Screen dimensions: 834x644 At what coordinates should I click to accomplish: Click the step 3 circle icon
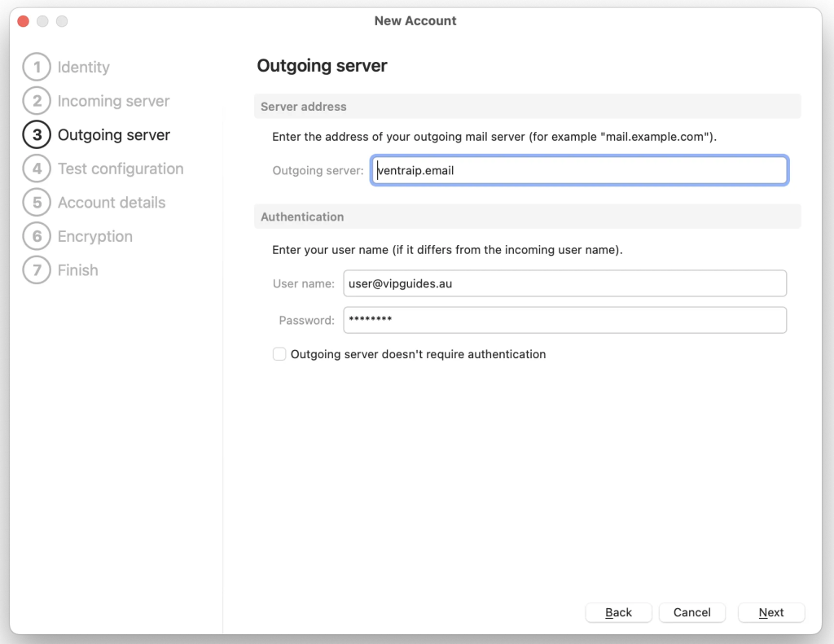point(37,135)
